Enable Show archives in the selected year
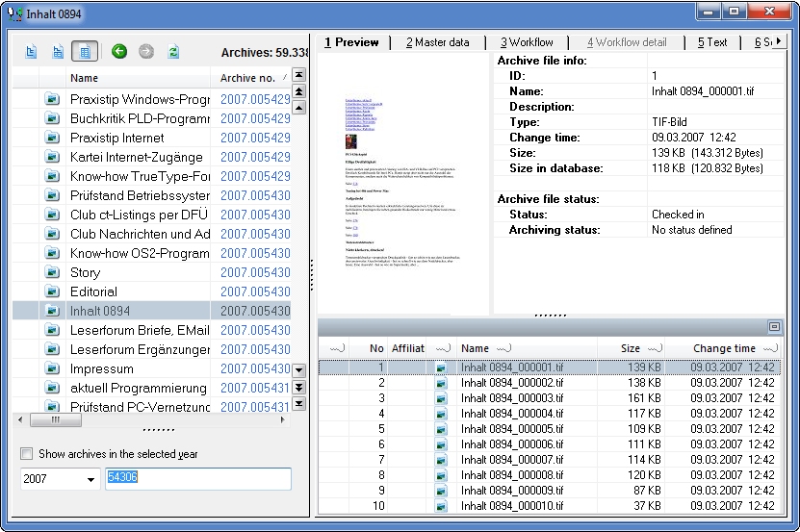This screenshot has height=532, width=800. pos(27,453)
